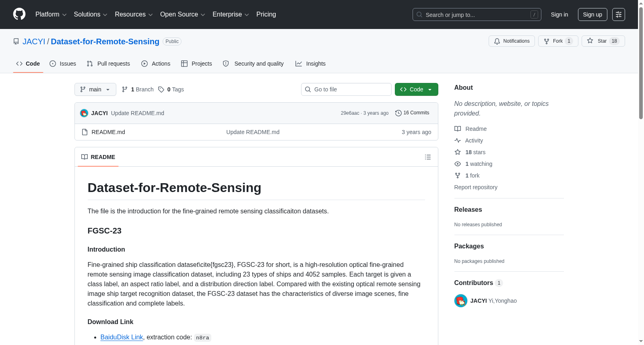Open the Security and quality tab

[253, 64]
